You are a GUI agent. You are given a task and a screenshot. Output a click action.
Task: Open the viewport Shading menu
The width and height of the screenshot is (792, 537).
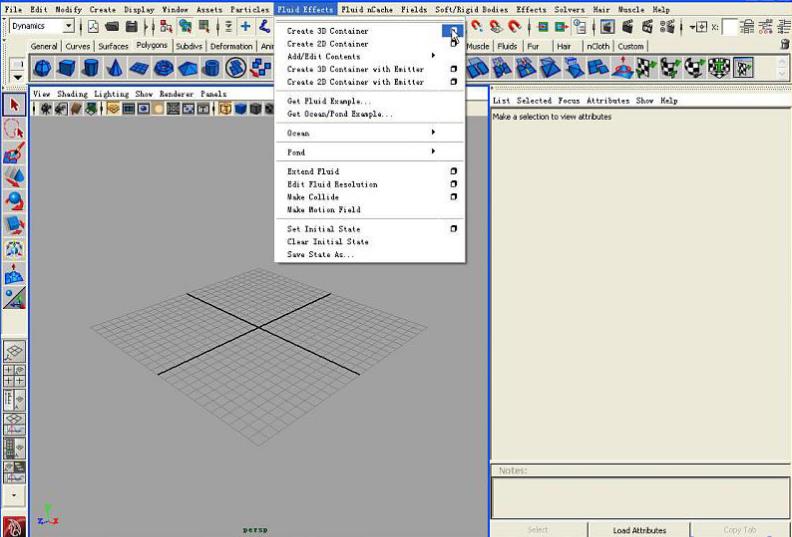click(72, 94)
